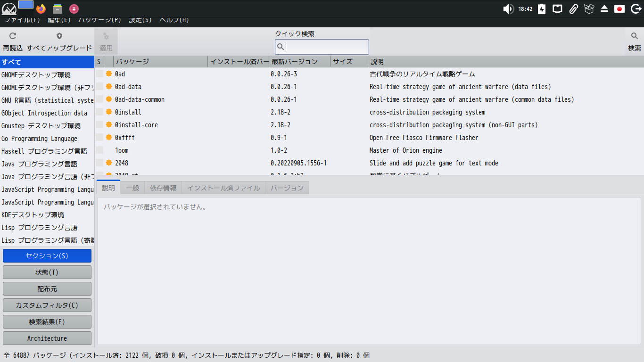Click the pink download installer panel icon

[x=74, y=9]
